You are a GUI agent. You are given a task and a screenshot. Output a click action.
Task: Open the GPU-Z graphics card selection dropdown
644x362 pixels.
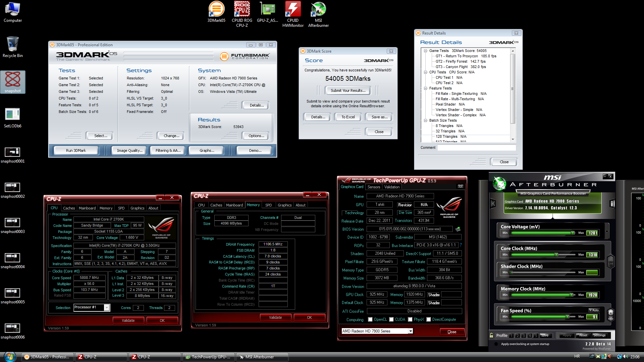coord(410,331)
